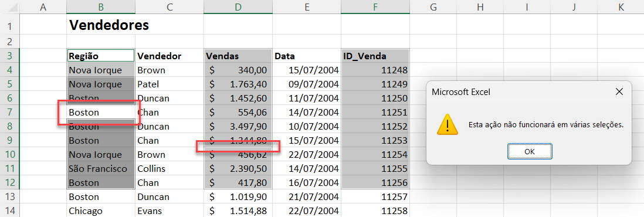
Task: Click the 417,80 sales cell
Action: 238,182
